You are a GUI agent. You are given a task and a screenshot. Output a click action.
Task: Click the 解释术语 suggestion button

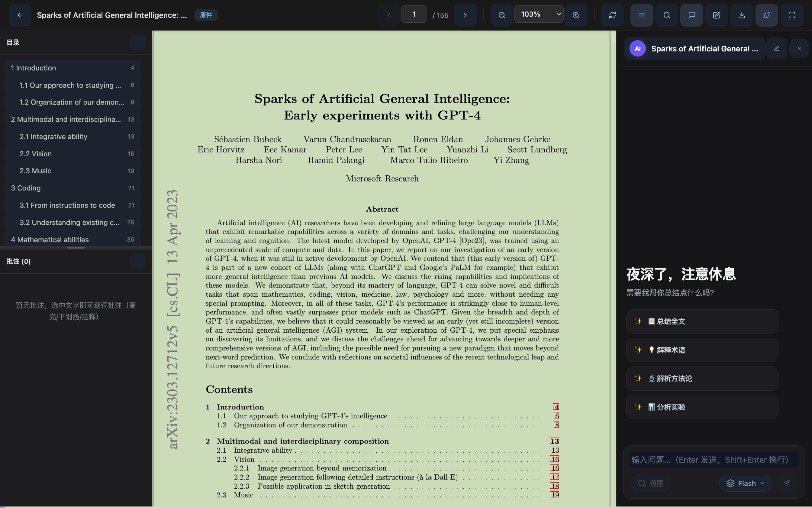point(702,350)
